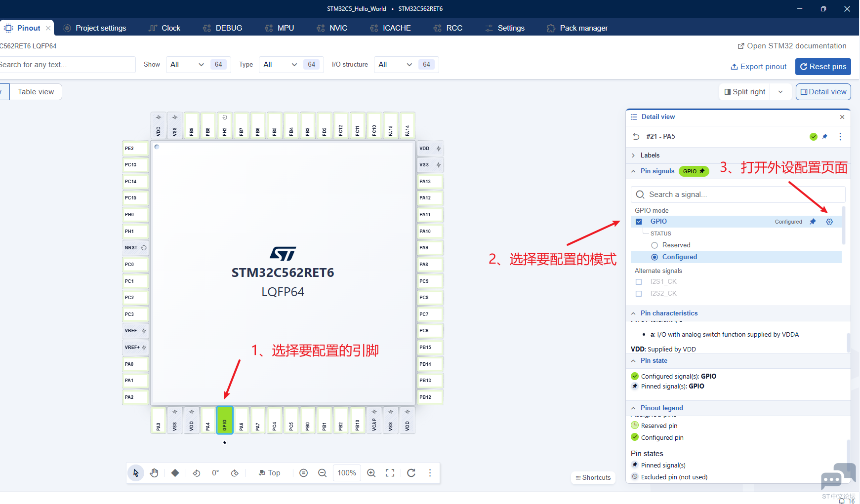
Task: Open the MPU tab
Action: click(280, 28)
